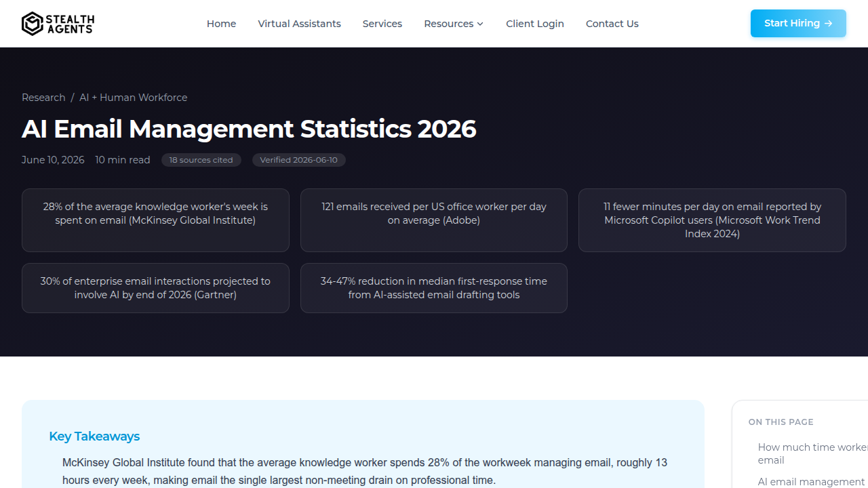Image resolution: width=868 pixels, height=488 pixels.
Task: Select the McKinsey 28% email stat card
Action: pos(155,220)
